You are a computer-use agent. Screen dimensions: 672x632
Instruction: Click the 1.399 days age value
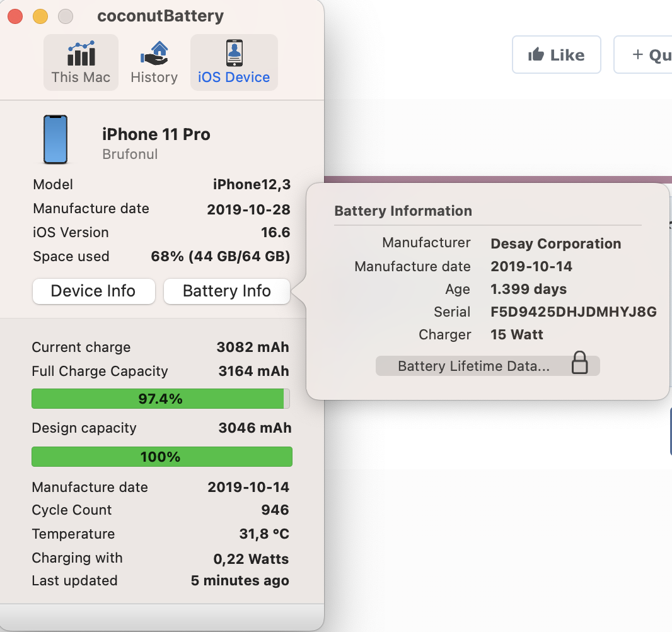pos(528,289)
